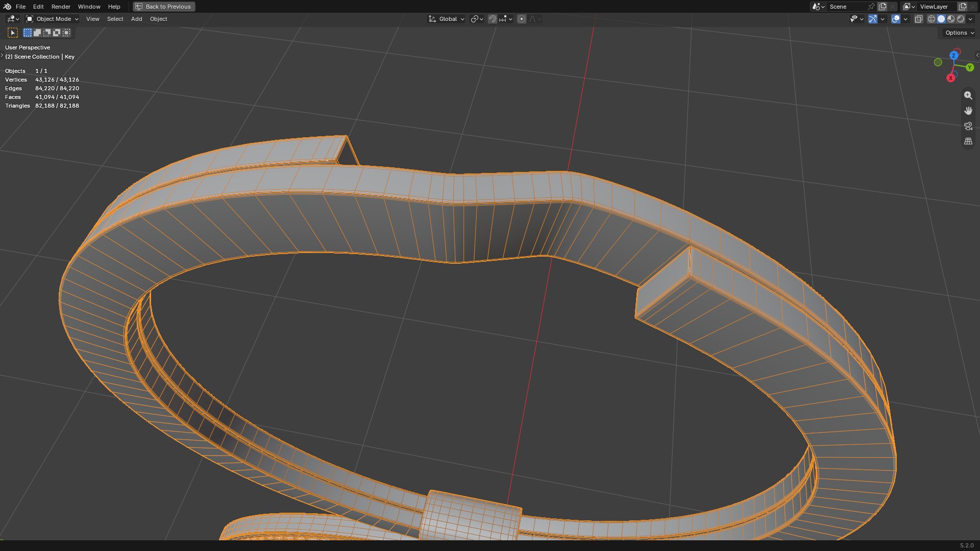The height and width of the screenshot is (551, 980).
Task: Open the transform pivot point dropdown
Action: point(477,19)
